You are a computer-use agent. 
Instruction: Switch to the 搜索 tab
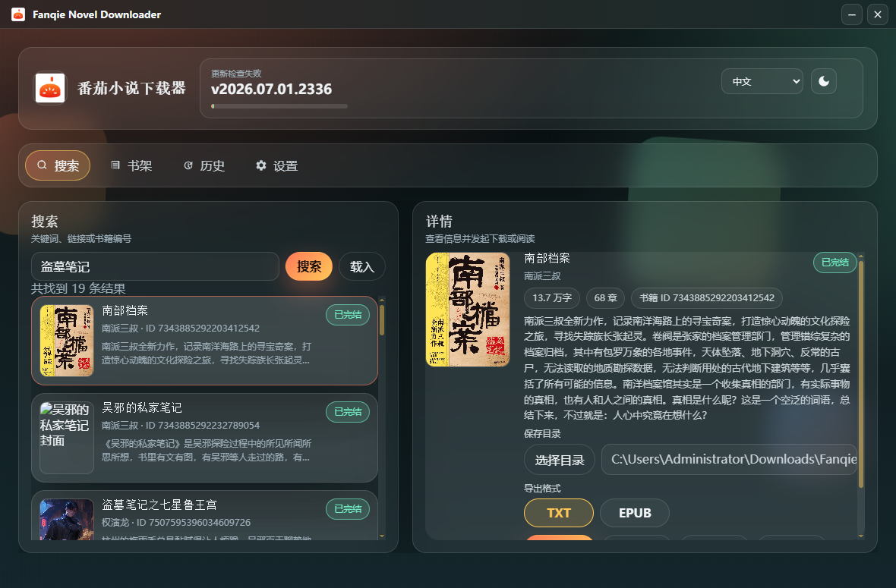pyautogui.click(x=58, y=165)
